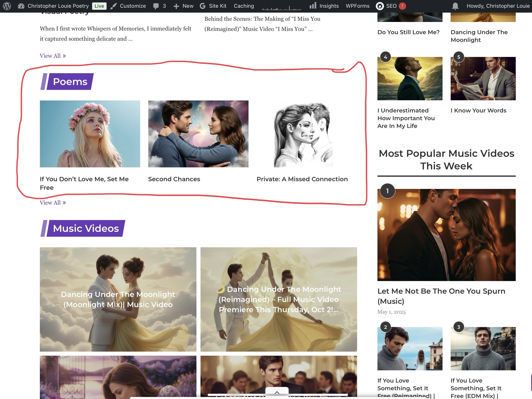Open the Caching menu

coord(244,6)
